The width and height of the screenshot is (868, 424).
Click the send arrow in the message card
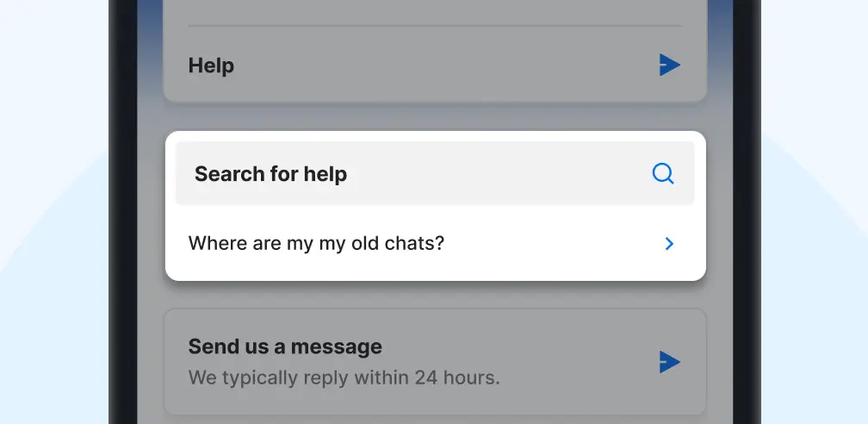pyautogui.click(x=669, y=362)
